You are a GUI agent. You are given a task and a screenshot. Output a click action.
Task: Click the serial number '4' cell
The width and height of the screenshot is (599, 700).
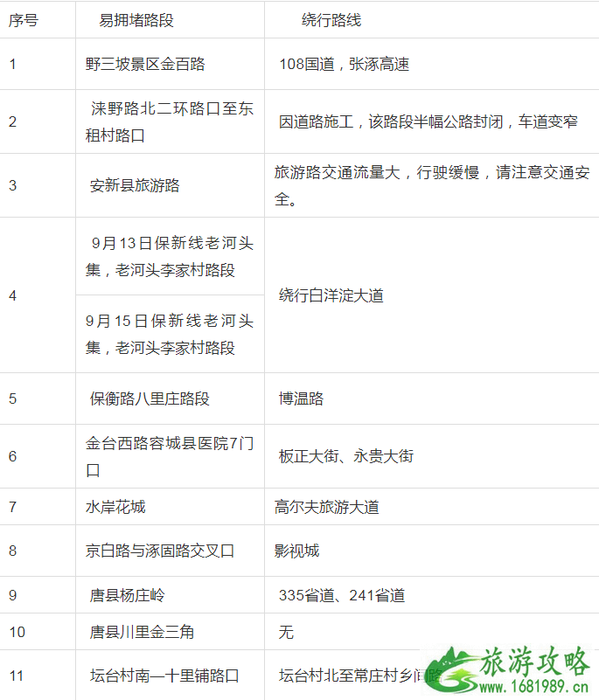tap(38, 295)
